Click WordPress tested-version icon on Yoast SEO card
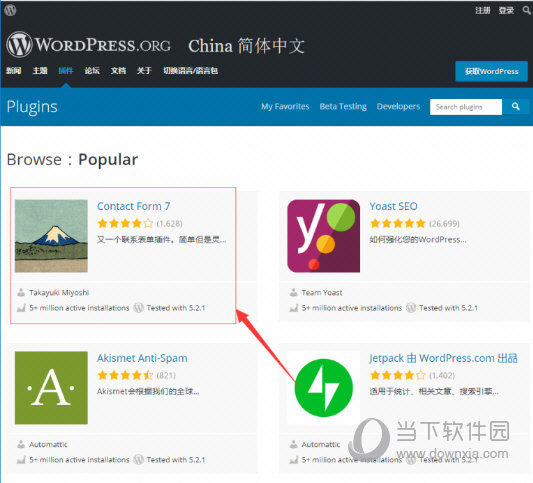The image size is (533, 483). pos(411,308)
